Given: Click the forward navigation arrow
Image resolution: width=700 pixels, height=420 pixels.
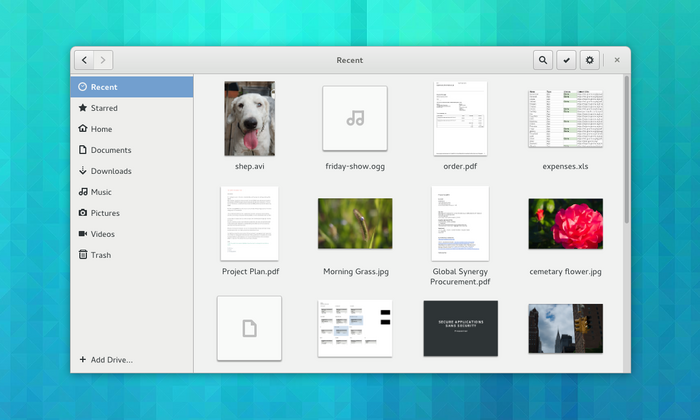Looking at the screenshot, I should 105,60.
